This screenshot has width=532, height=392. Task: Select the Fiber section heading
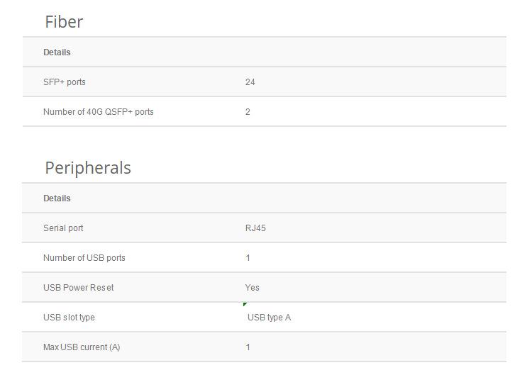[64, 22]
